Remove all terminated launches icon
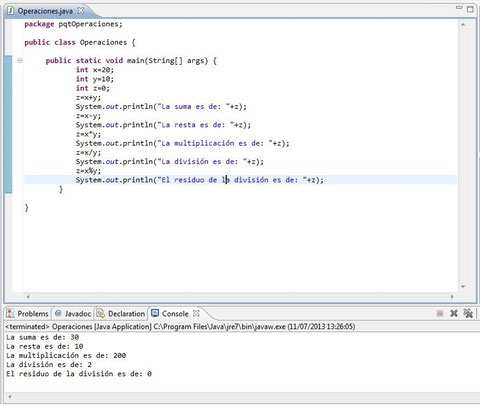Viewport: 480px width, 405px height. point(468,313)
